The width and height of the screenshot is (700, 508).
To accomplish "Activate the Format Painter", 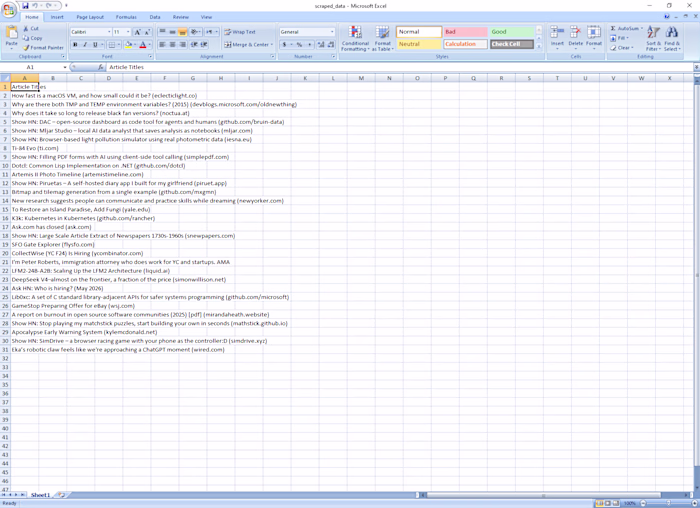I will click(43, 47).
